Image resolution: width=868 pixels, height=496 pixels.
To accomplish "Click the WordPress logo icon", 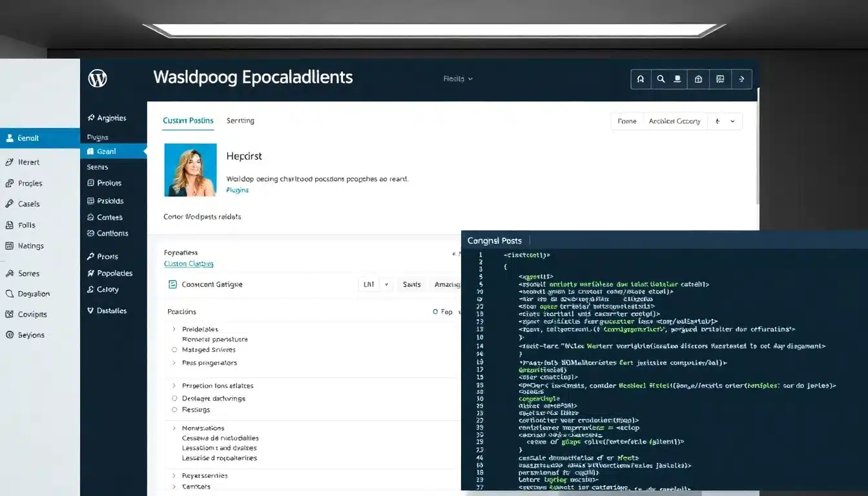I will (97, 78).
